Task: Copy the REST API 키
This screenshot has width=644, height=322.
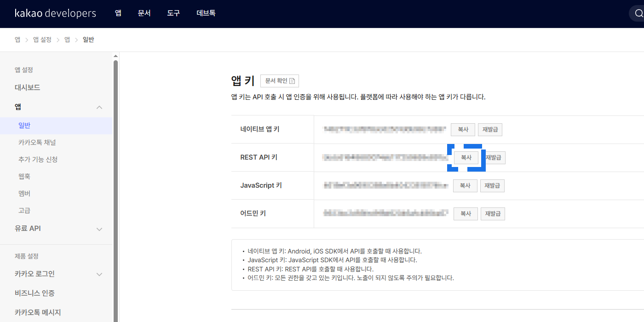Action: tap(466, 158)
